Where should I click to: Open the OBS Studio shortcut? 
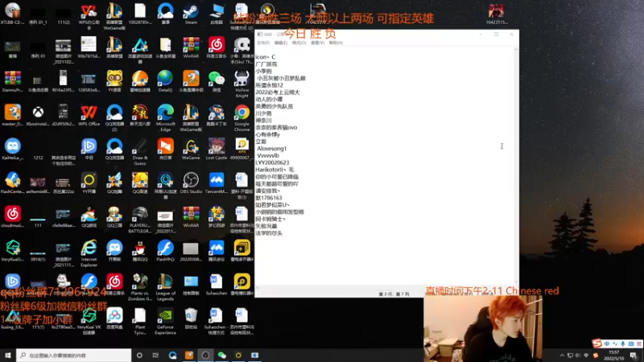click(191, 183)
